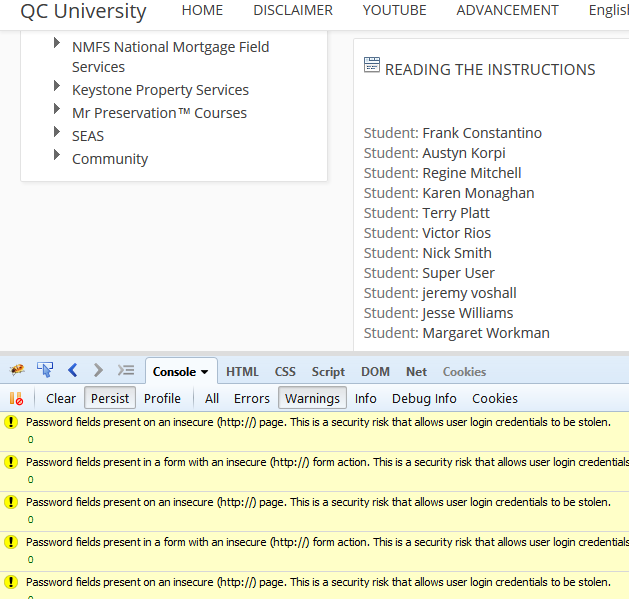Click the first insecure page password warning
Viewport: 629px width, 599px height.
tap(319, 422)
